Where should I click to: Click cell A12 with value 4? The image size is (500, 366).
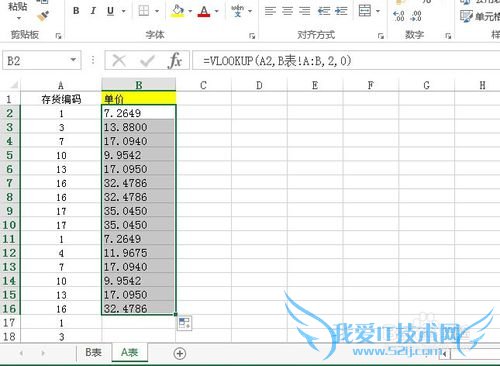click(61, 253)
